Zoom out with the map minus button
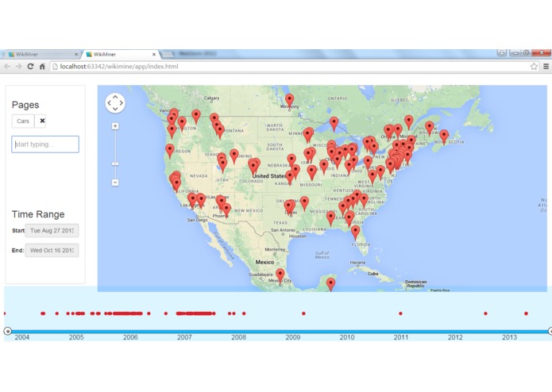This screenshot has height=392, width=552. click(x=115, y=183)
